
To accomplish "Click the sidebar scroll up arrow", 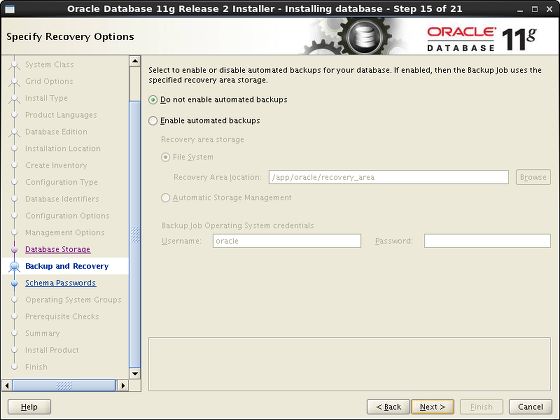I will click(x=135, y=61).
